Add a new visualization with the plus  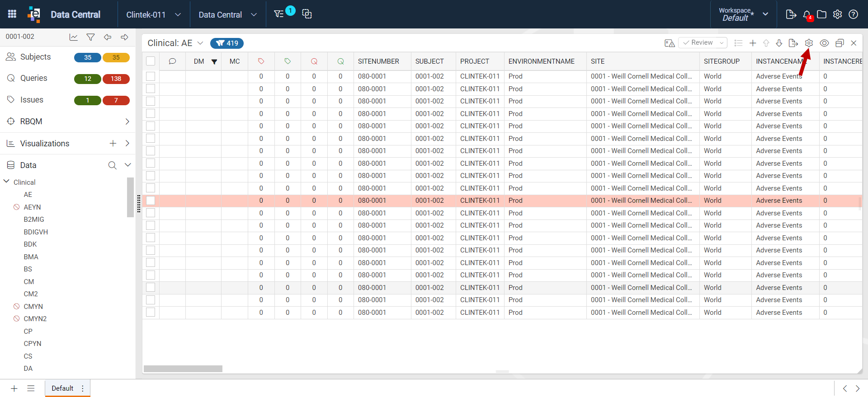click(113, 143)
